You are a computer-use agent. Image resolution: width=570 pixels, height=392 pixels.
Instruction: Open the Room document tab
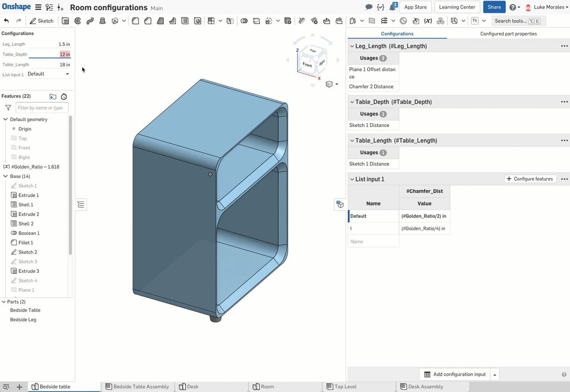[267, 387]
